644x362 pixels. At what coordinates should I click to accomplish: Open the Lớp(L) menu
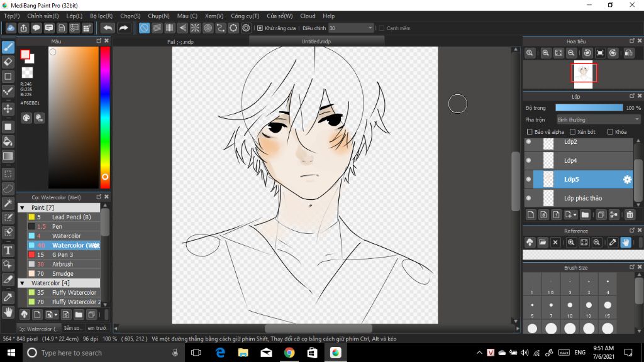74,16
